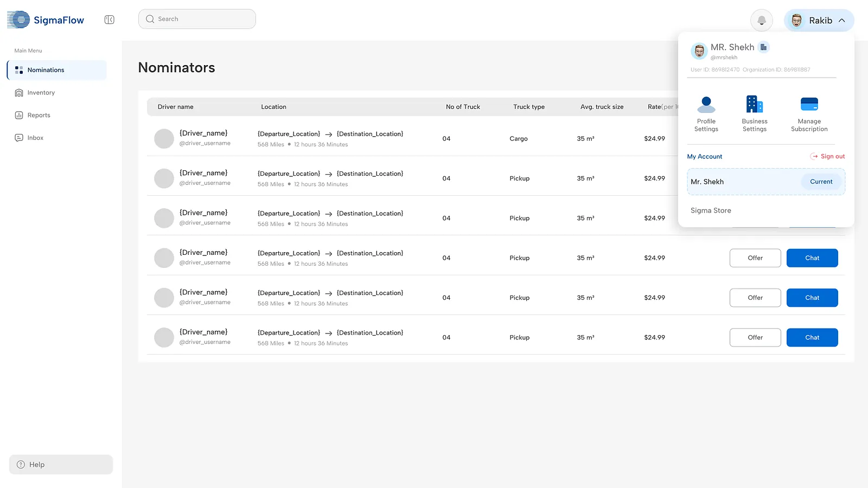Viewport: 868px width, 488px height.
Task: Click the Avg. truck size column header
Action: [x=602, y=107]
